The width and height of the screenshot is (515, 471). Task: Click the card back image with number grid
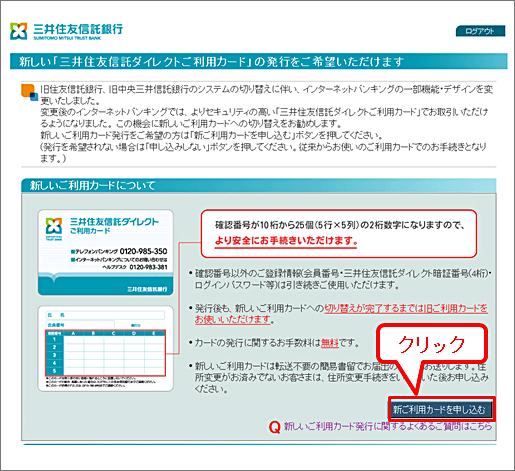(x=106, y=348)
